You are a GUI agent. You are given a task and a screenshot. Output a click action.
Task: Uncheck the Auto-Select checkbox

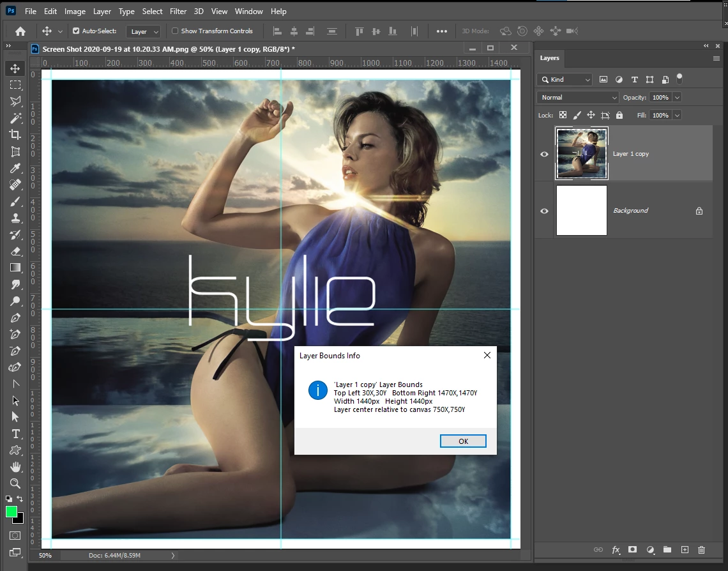click(76, 31)
